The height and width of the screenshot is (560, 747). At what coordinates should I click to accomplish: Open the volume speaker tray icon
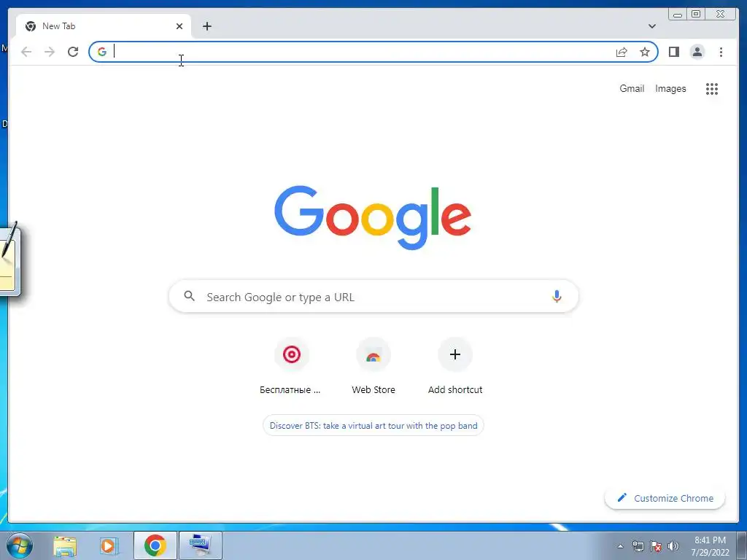click(673, 546)
